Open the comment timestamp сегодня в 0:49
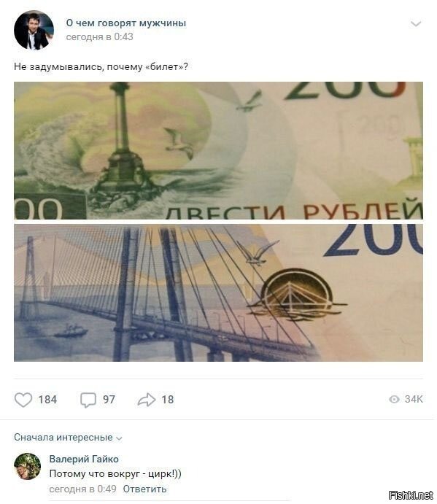 point(82,489)
